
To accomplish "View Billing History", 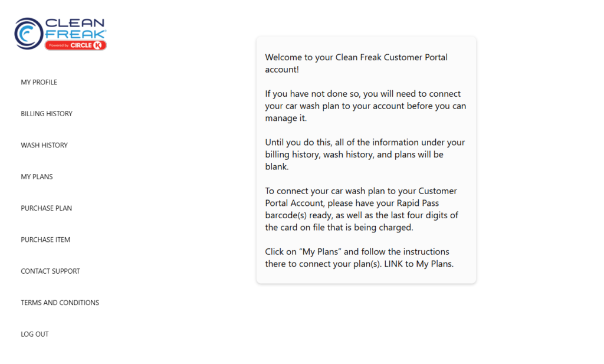I will tap(47, 114).
